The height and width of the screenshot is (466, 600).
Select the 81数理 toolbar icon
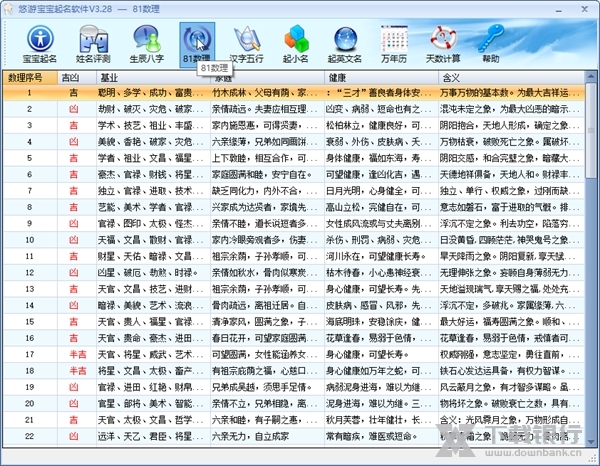pyautogui.click(x=197, y=45)
